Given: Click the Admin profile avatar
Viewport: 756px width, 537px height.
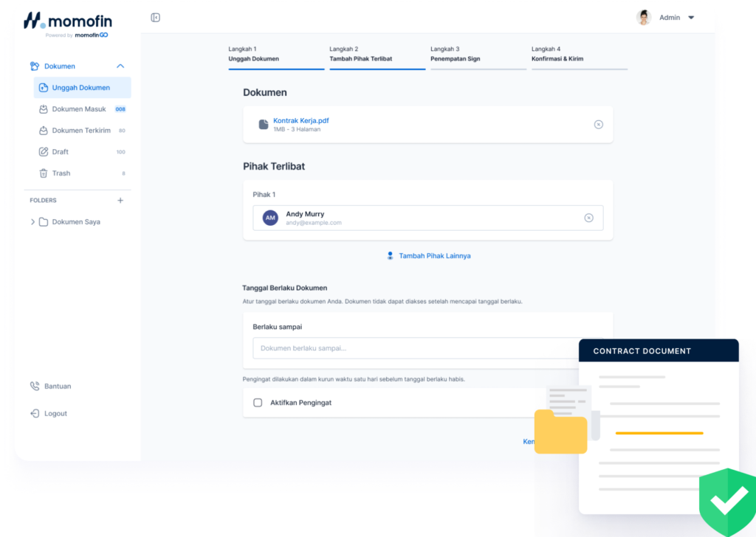Looking at the screenshot, I should click(x=644, y=18).
